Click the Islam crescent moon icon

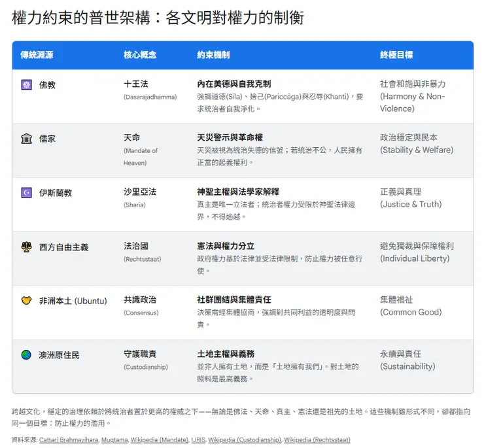tap(27, 193)
